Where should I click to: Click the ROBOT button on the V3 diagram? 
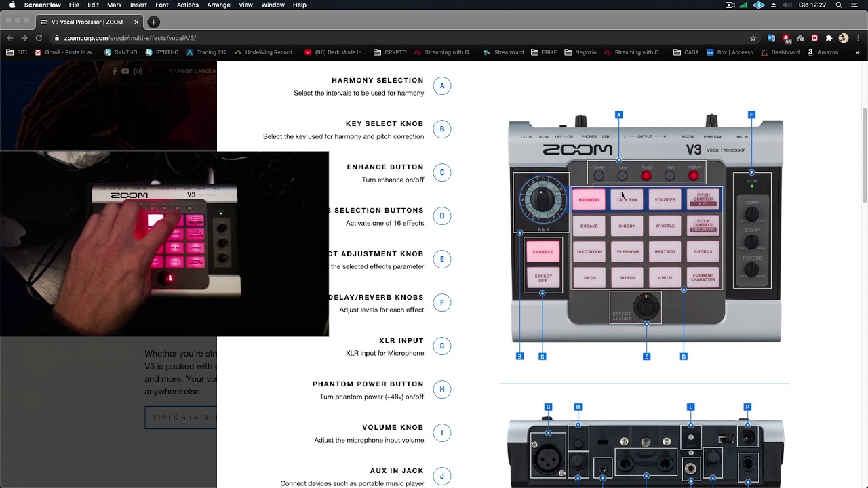coord(627,277)
